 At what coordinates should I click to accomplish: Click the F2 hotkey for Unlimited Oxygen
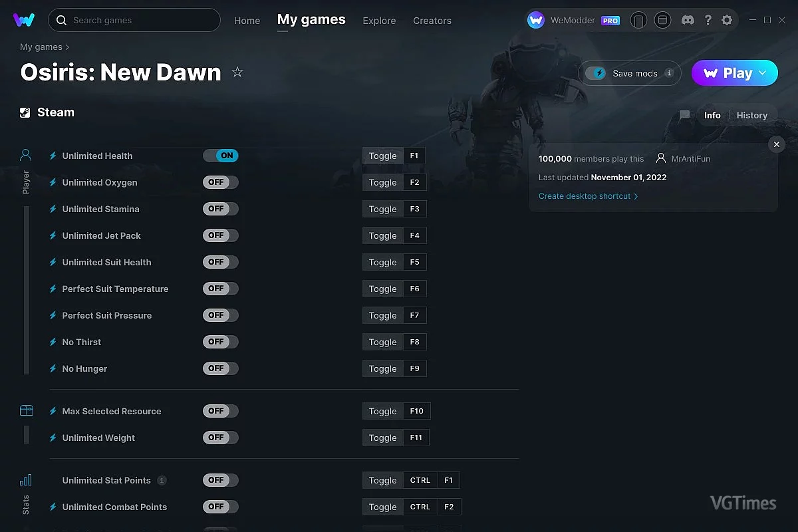(x=415, y=182)
